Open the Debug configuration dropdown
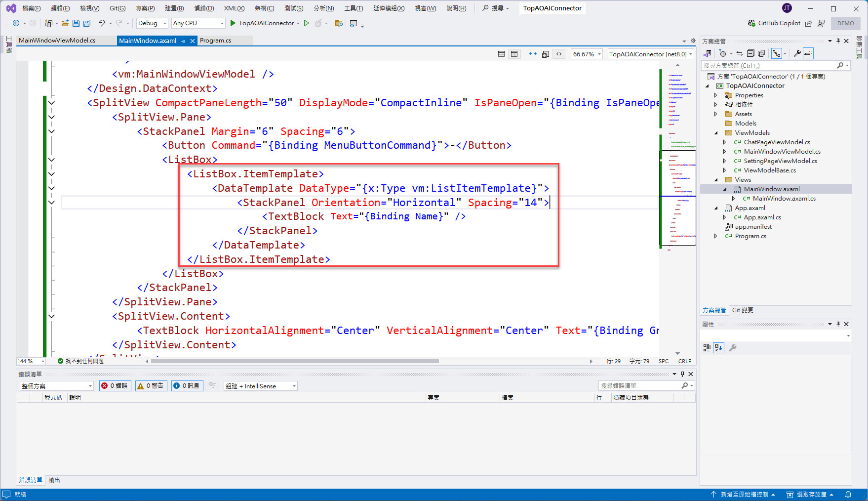The height and width of the screenshot is (501, 868). (x=152, y=23)
